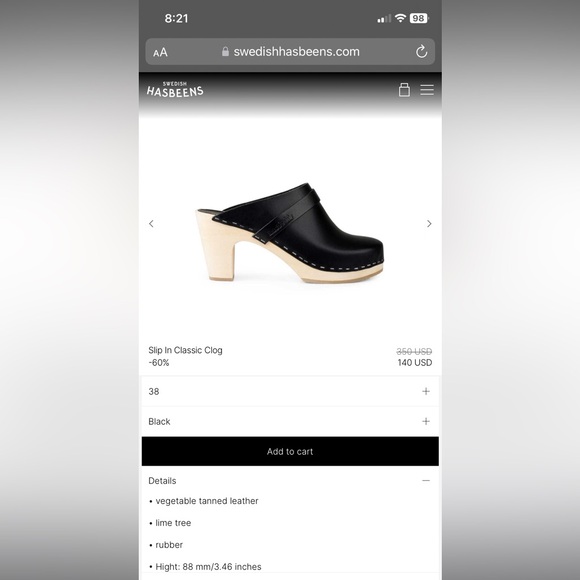
Task: Collapse the Details section
Action: click(x=426, y=480)
